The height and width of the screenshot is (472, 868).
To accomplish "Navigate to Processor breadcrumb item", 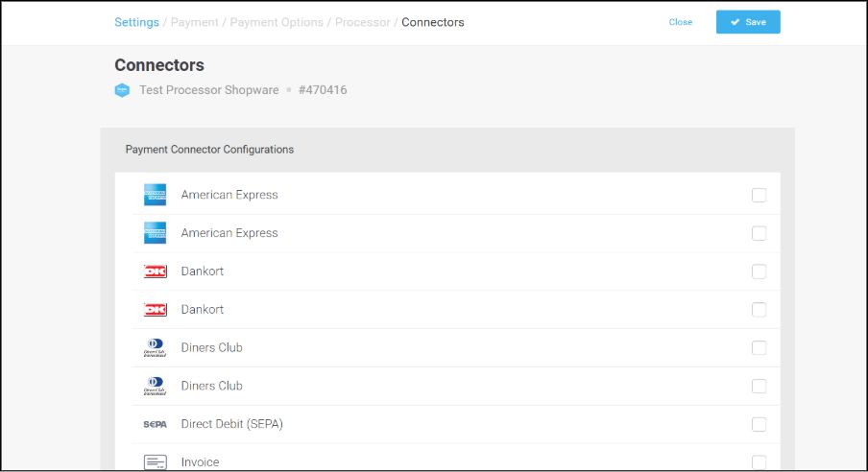I will (363, 22).
